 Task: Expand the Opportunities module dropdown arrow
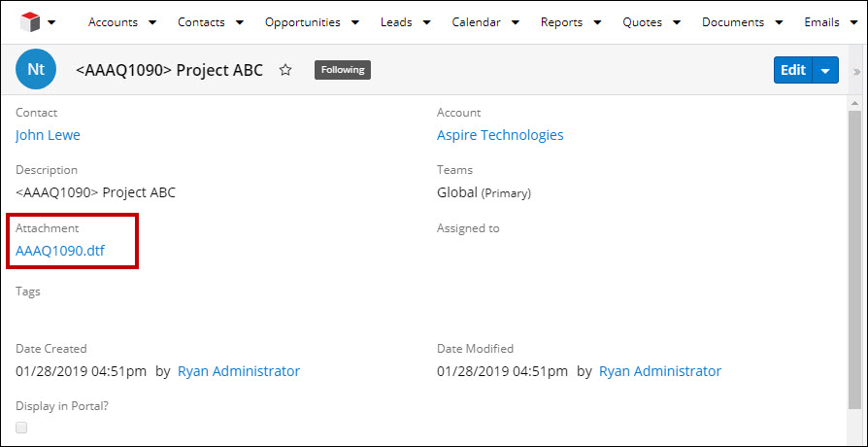(354, 22)
